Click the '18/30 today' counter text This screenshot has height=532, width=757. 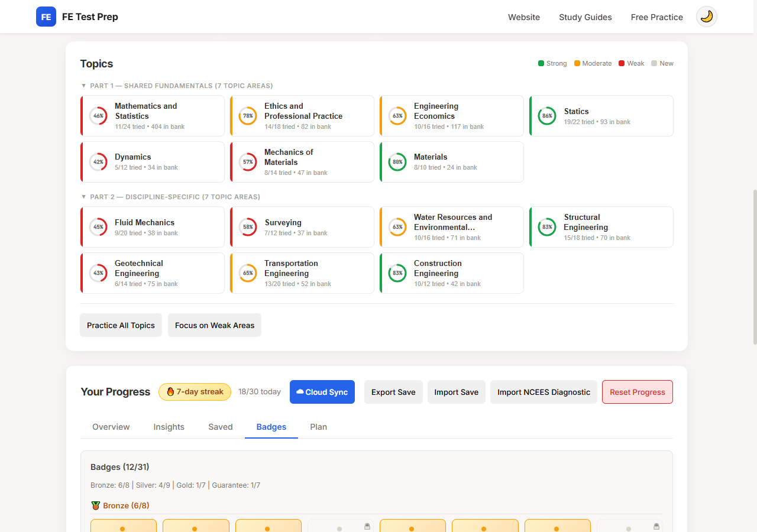click(260, 392)
